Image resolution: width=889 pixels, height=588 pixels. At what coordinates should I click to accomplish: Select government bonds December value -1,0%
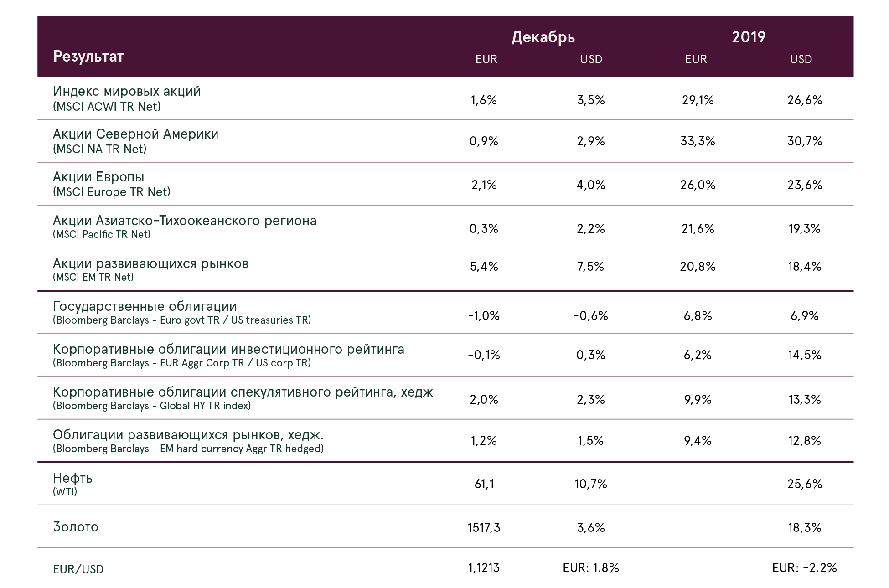point(484,316)
